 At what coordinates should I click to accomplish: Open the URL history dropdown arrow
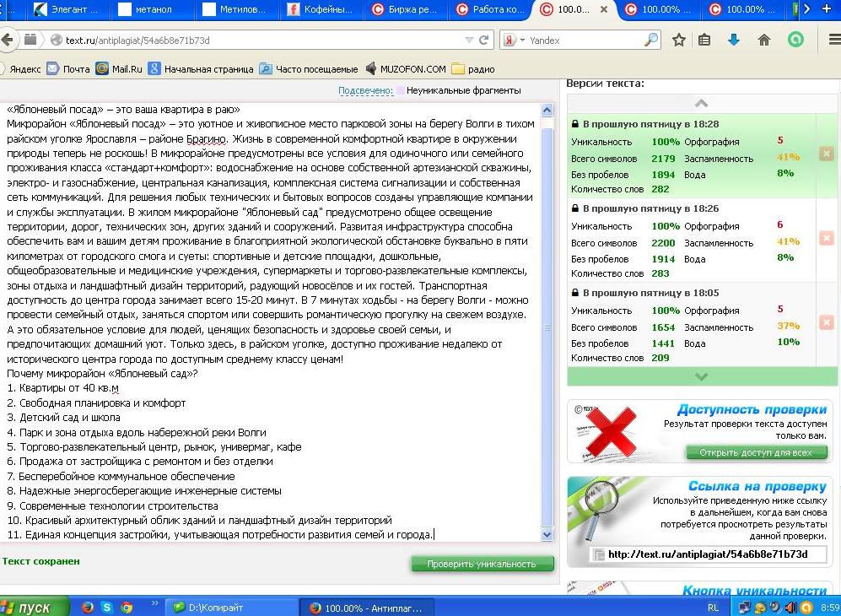(469, 41)
